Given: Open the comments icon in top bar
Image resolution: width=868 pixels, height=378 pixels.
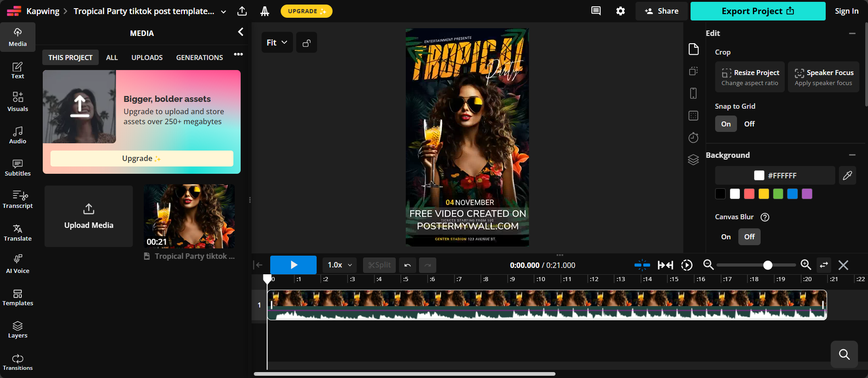Looking at the screenshot, I should tap(596, 11).
